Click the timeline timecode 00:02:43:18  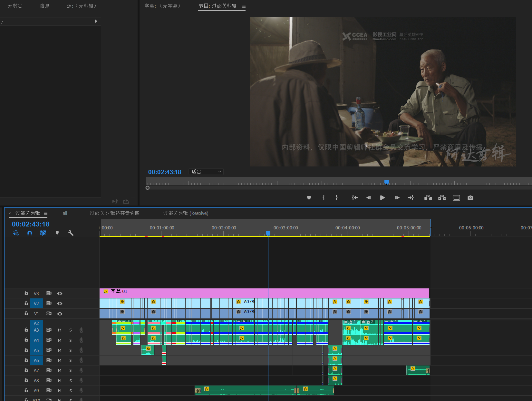tap(31, 224)
